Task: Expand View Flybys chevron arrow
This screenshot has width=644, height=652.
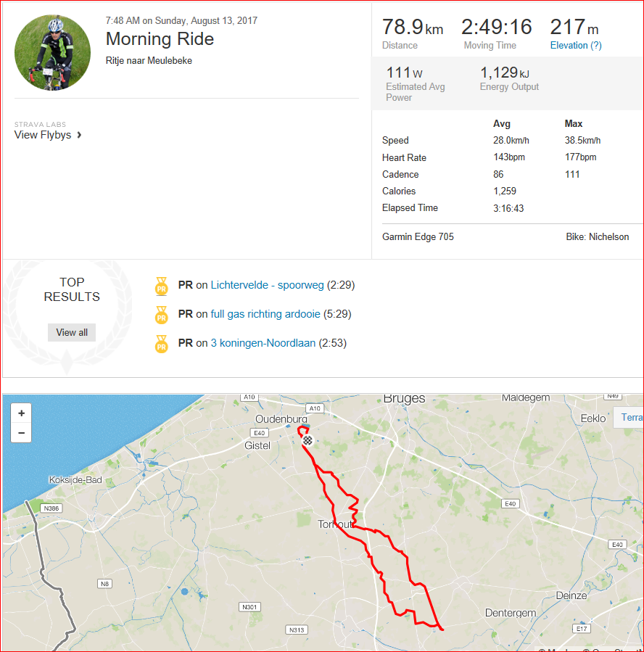Action: click(79, 135)
